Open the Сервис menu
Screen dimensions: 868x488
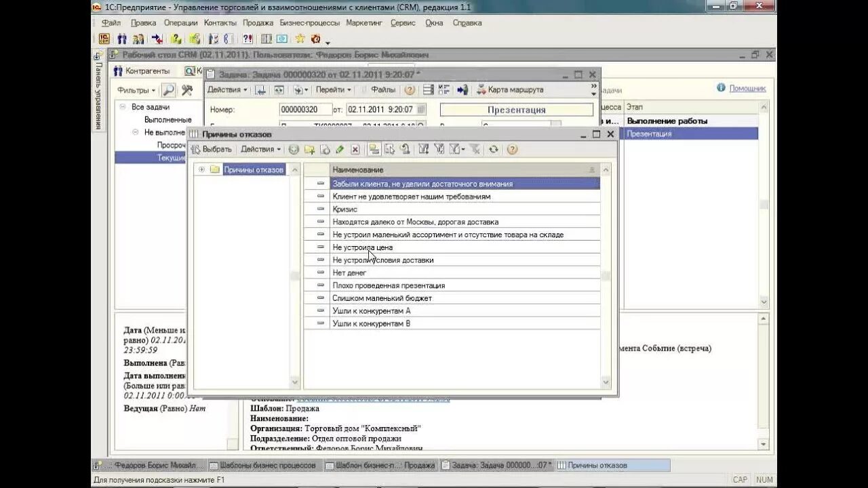pos(403,22)
